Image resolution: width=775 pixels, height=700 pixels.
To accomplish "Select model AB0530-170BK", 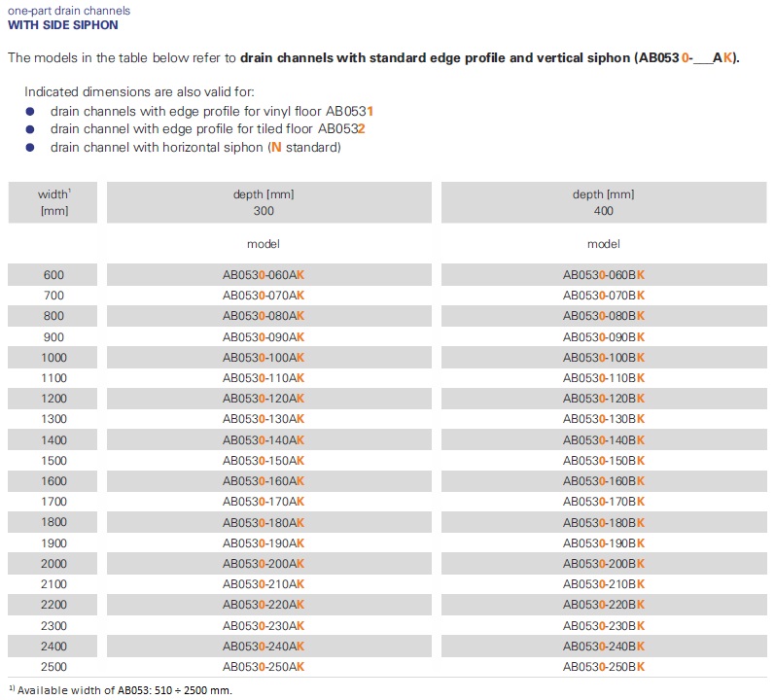I will [x=604, y=502].
